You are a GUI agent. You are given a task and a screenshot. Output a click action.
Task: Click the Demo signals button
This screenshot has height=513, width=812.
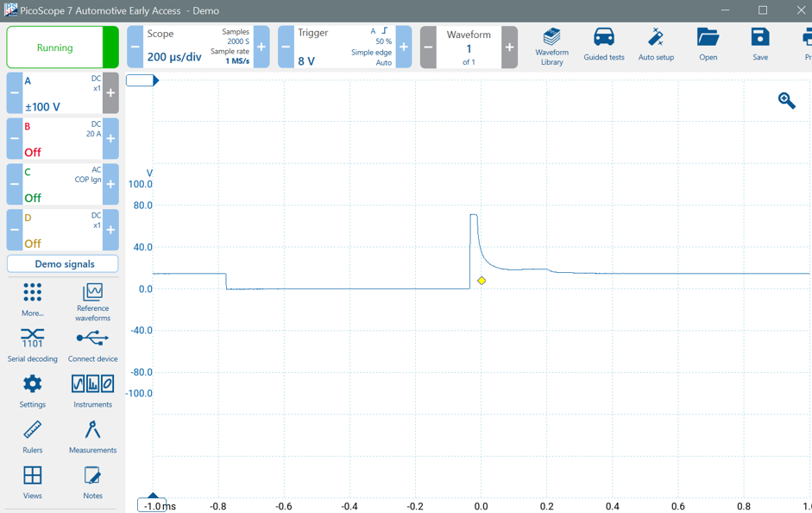tap(63, 264)
